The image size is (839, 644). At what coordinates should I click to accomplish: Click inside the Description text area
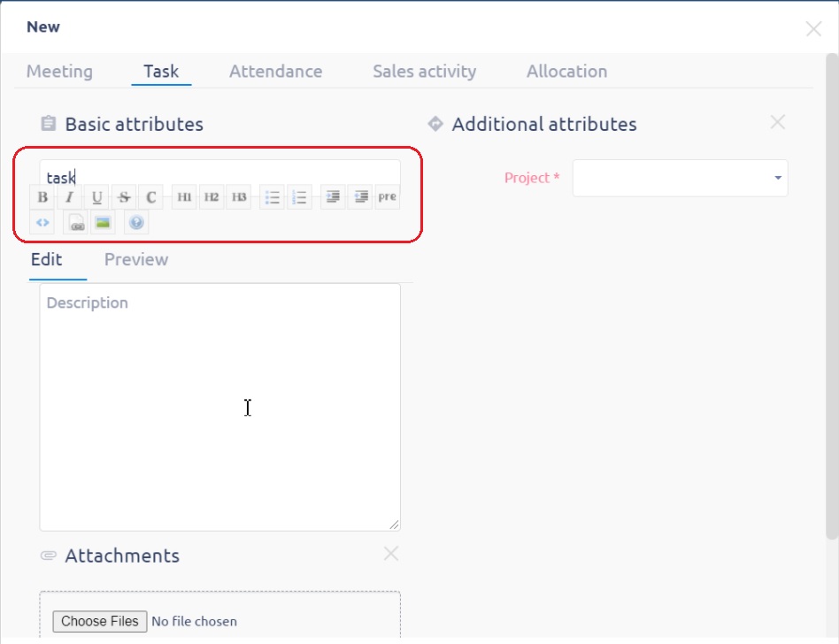219,407
